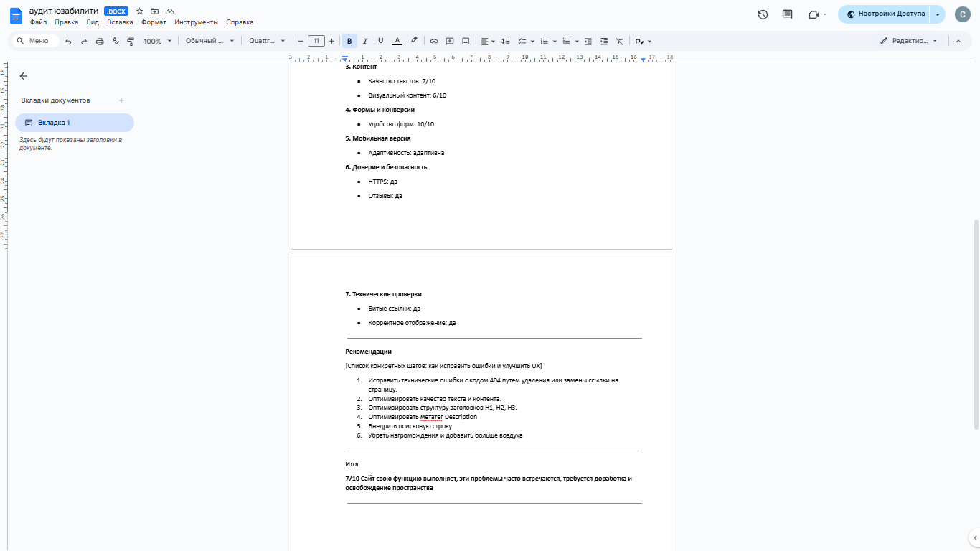
Task: Open the Правка menu
Action: (67, 22)
